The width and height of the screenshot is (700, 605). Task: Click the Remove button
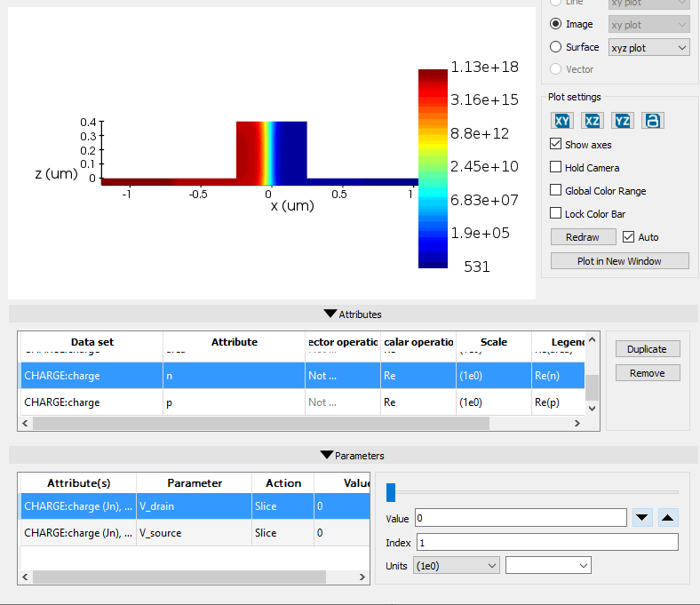click(648, 373)
